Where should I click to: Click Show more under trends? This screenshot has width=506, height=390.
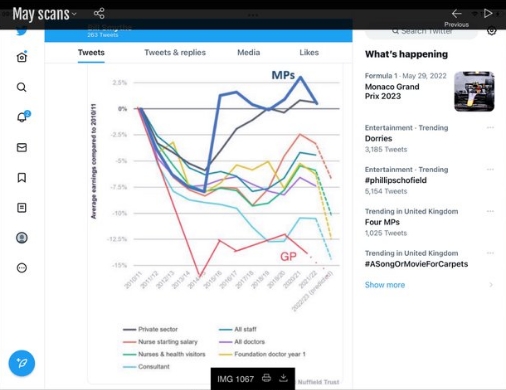click(x=385, y=285)
